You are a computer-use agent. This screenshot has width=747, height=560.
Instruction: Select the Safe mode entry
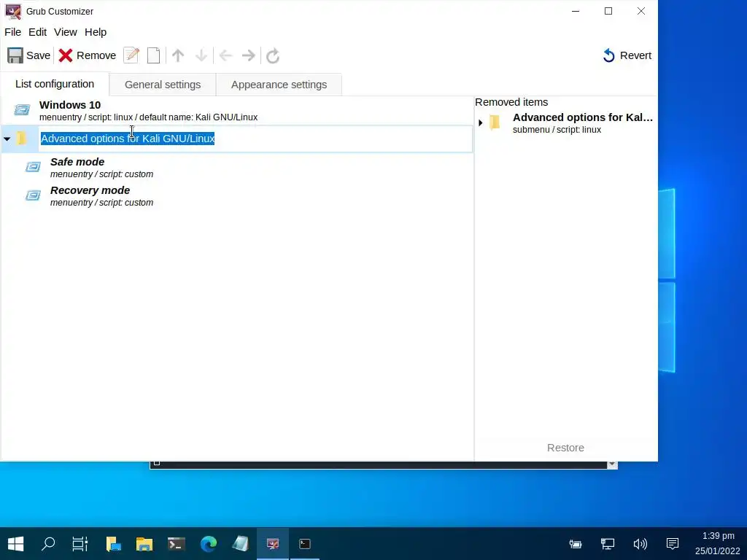tap(237, 168)
